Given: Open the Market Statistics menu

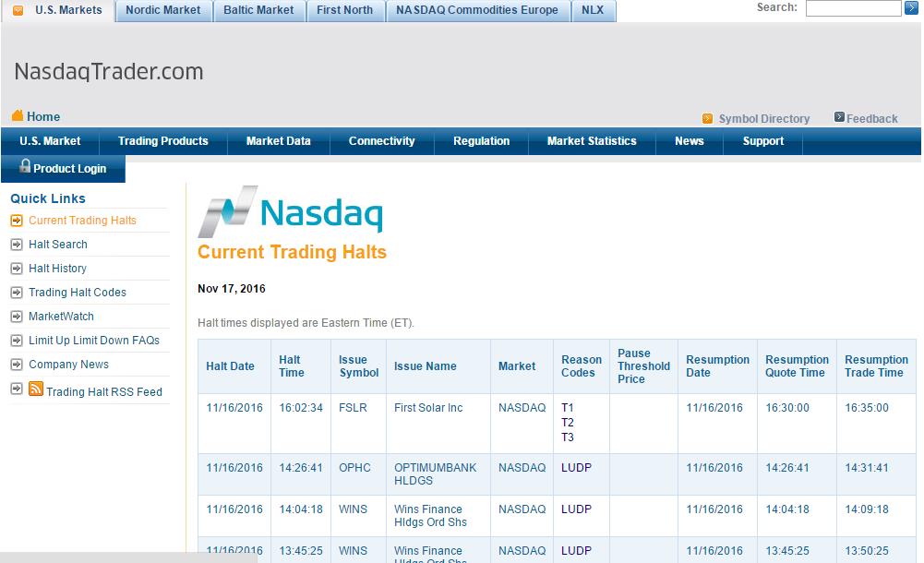Looking at the screenshot, I should pos(592,141).
